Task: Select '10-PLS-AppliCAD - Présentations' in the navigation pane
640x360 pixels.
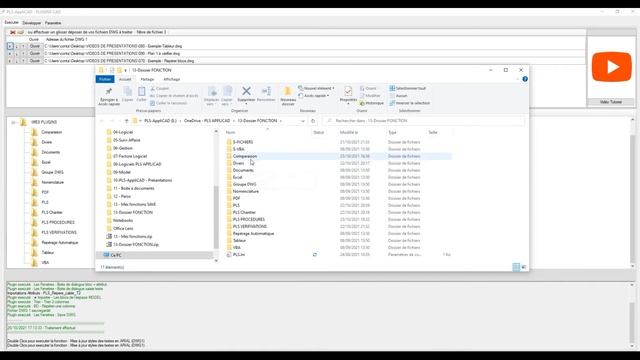Action: [x=142, y=180]
